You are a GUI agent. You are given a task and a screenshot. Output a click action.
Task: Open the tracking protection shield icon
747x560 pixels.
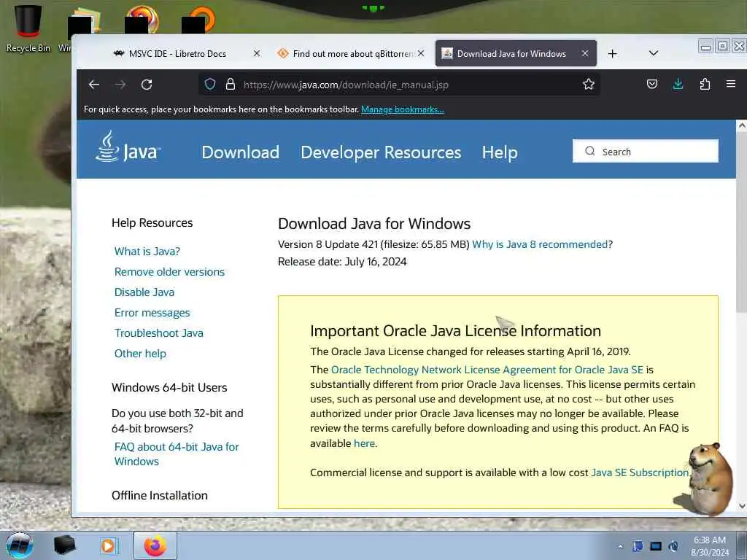pos(210,85)
